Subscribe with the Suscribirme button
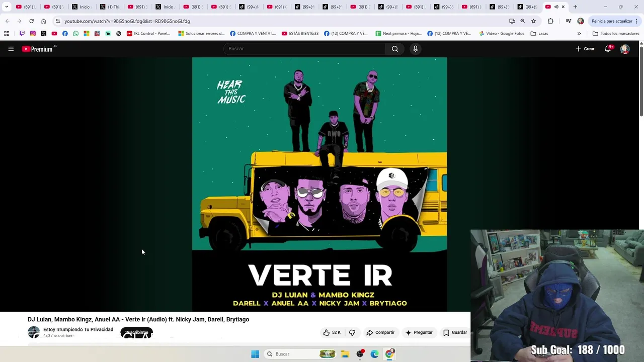 point(136,333)
